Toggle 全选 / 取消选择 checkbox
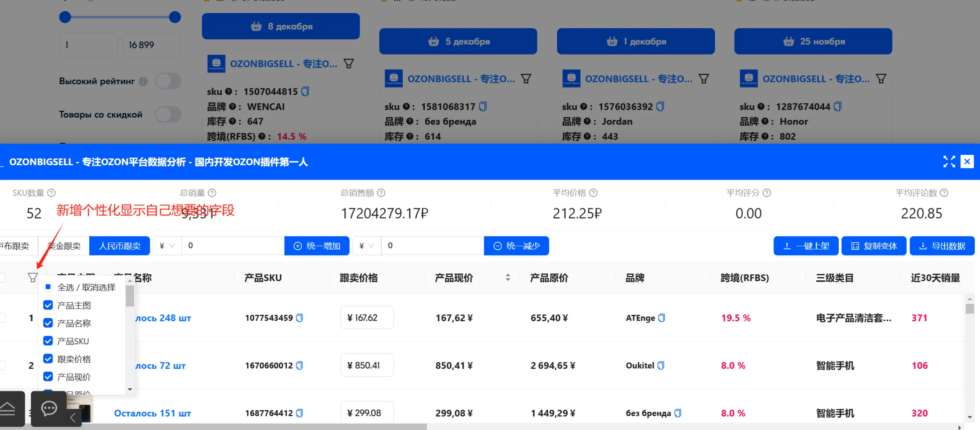The height and width of the screenshot is (430, 980). click(x=48, y=287)
